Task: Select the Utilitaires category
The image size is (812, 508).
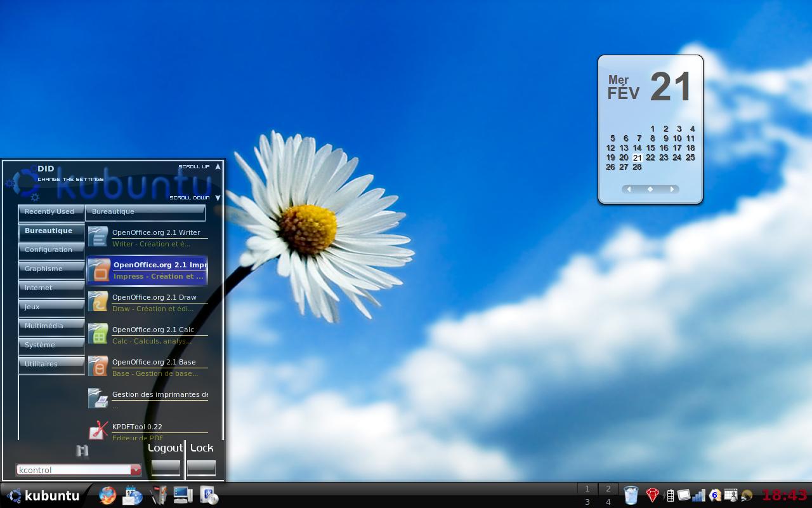Action: pos(51,364)
